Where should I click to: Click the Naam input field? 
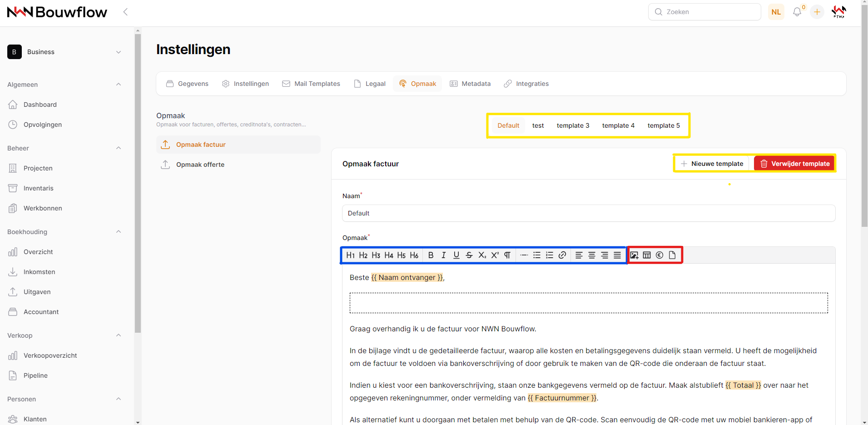click(x=588, y=213)
